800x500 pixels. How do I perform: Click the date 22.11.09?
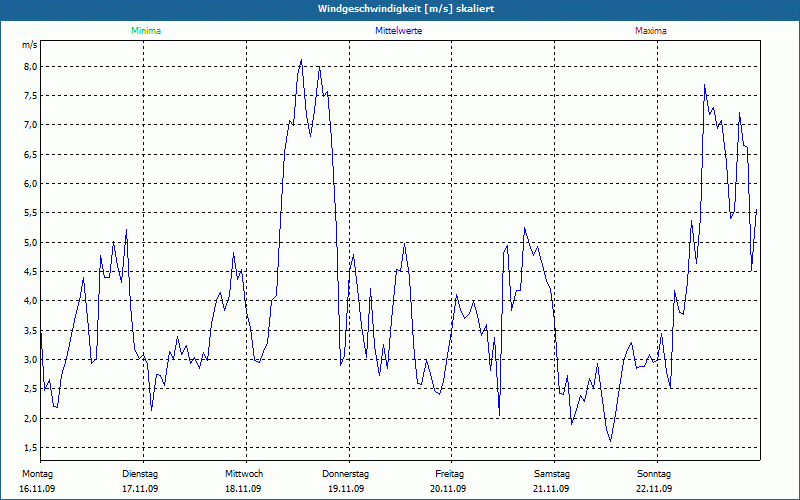point(654,489)
